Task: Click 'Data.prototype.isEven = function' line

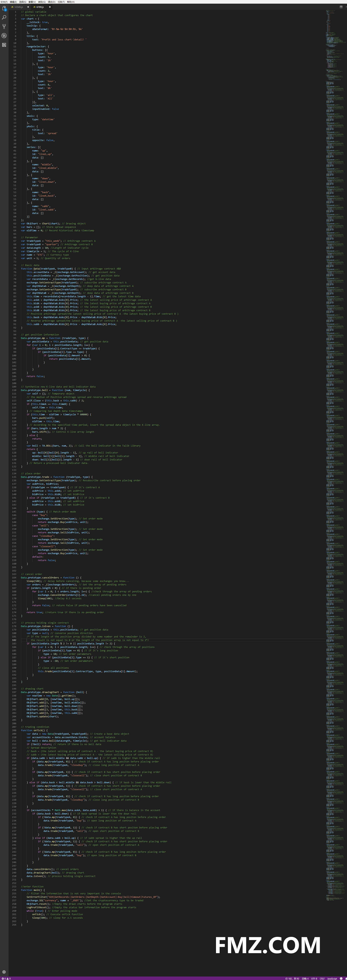Action: 47,626
